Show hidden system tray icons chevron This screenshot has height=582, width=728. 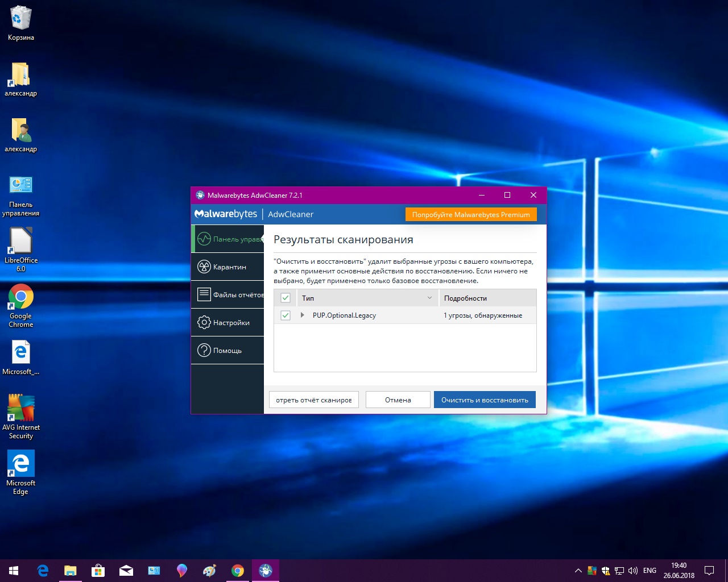click(578, 570)
